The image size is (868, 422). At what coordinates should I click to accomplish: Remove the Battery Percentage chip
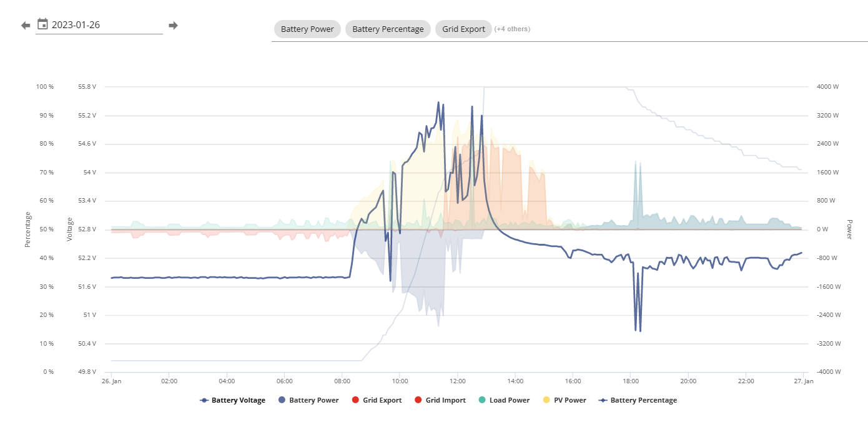388,29
